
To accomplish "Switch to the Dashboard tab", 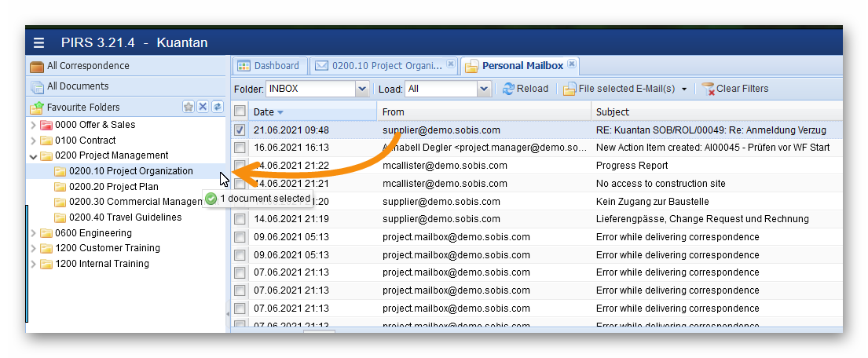I will tap(268, 66).
